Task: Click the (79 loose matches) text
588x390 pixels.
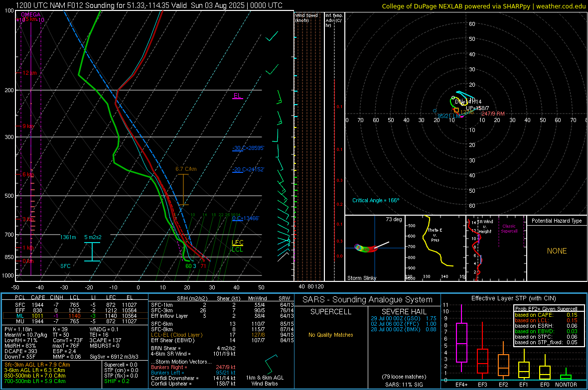Action: [404, 377]
